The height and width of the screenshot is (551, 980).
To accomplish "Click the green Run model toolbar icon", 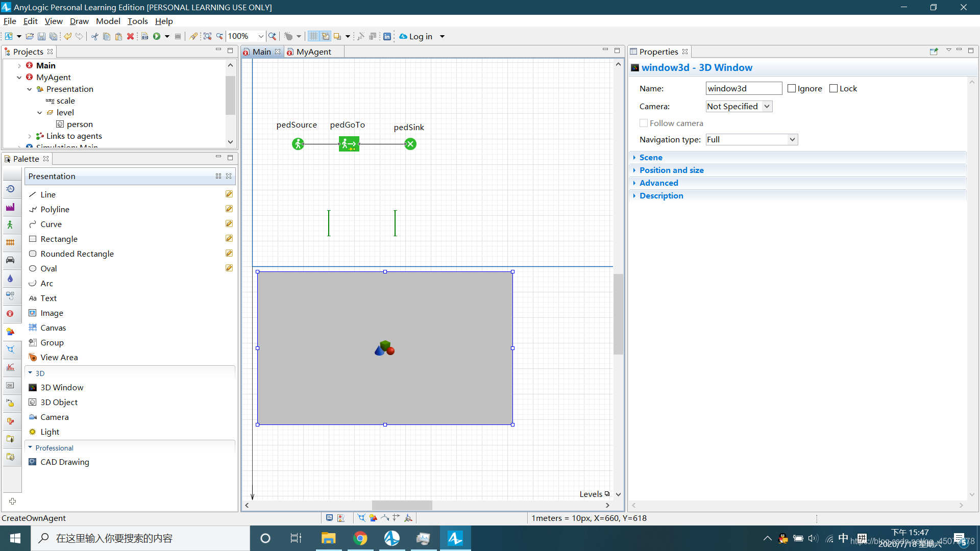I will [157, 36].
